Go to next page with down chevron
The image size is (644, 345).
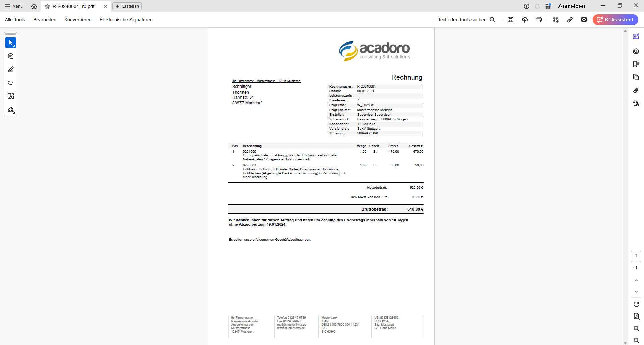click(636, 292)
